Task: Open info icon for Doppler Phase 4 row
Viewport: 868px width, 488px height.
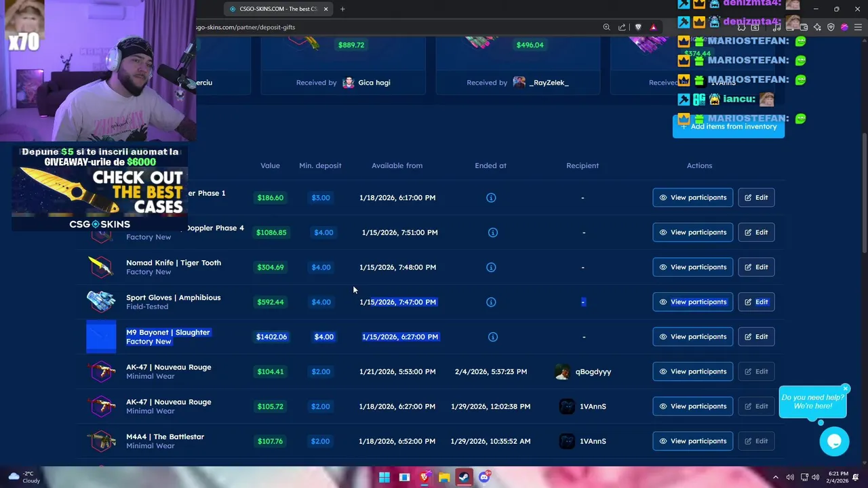Action: click(x=493, y=232)
